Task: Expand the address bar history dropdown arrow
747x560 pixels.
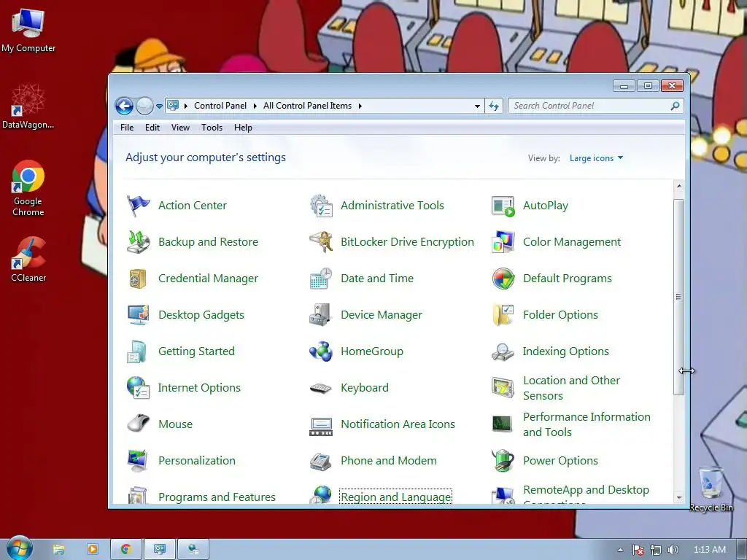Action: 477,106
